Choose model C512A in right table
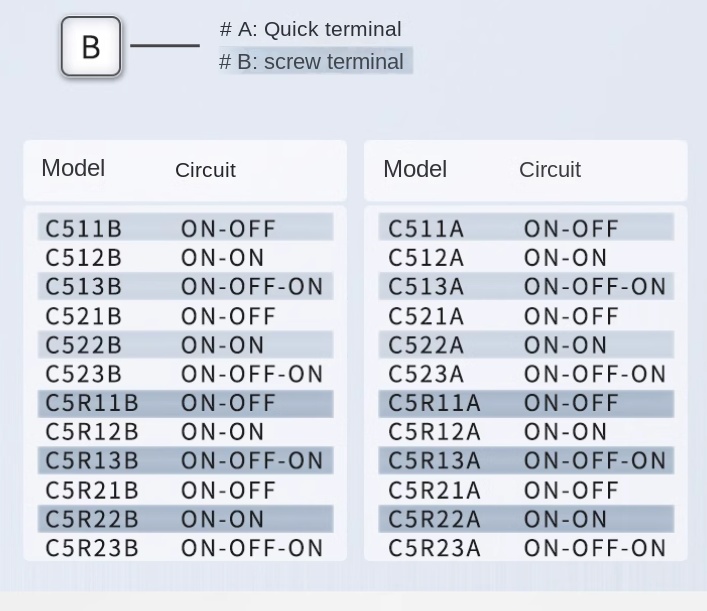The image size is (707, 611). pyautogui.click(x=426, y=258)
